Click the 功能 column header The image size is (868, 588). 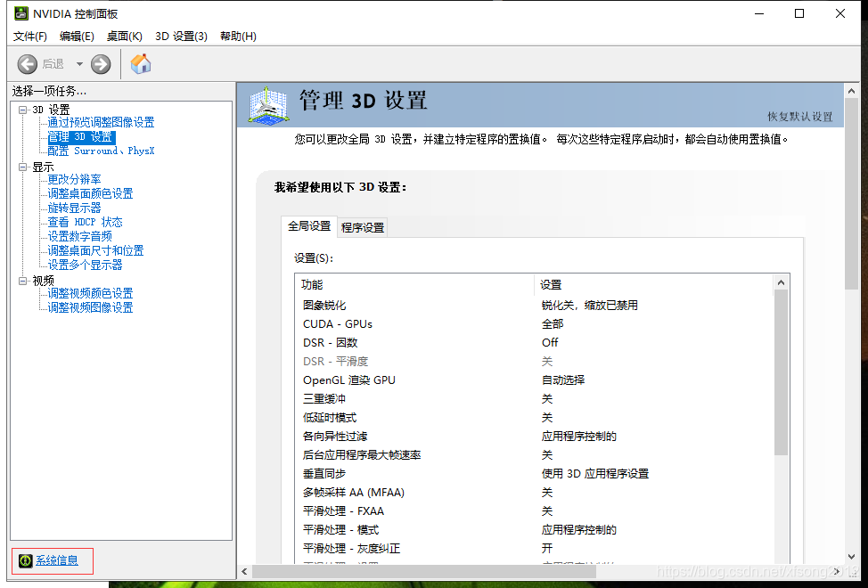click(414, 284)
